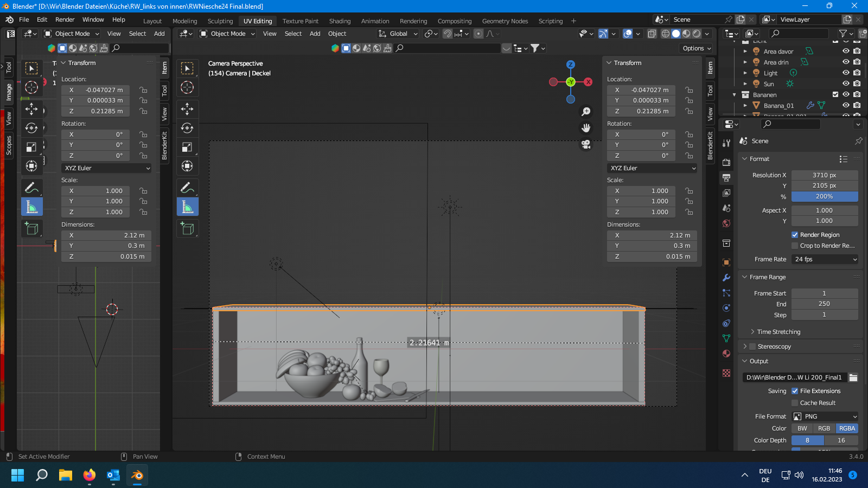The width and height of the screenshot is (868, 488).
Task: Select the Cursor tool in main viewport
Action: [x=187, y=87]
